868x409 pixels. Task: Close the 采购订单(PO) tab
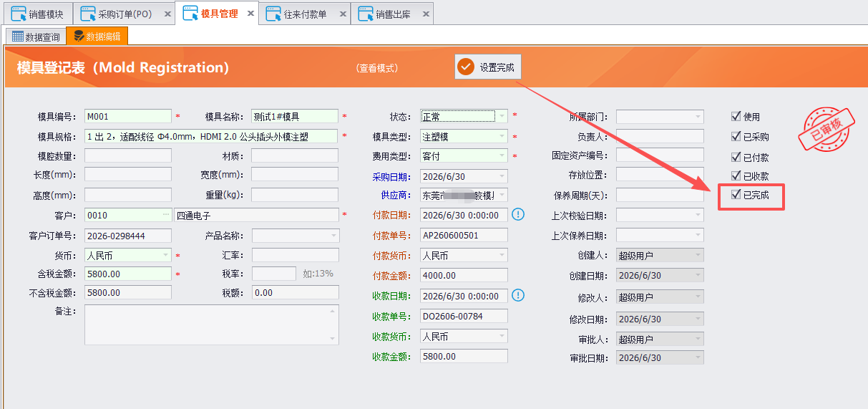(x=167, y=14)
